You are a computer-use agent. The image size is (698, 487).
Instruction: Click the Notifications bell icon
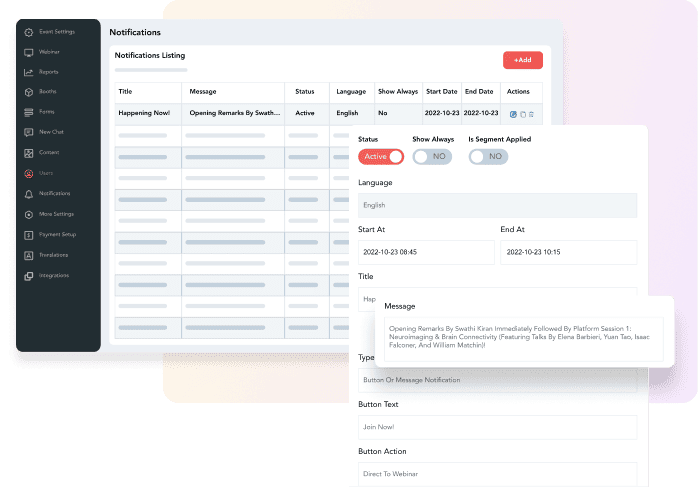(x=29, y=193)
